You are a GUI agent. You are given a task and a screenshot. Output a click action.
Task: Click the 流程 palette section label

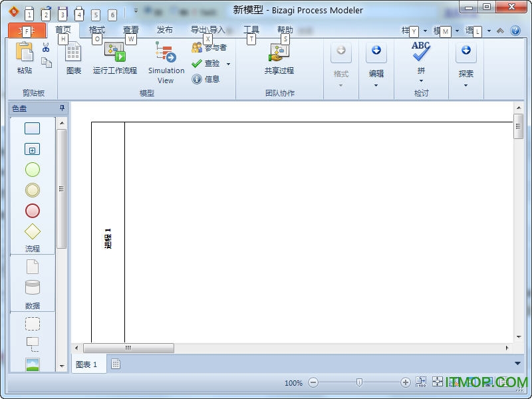(32, 249)
